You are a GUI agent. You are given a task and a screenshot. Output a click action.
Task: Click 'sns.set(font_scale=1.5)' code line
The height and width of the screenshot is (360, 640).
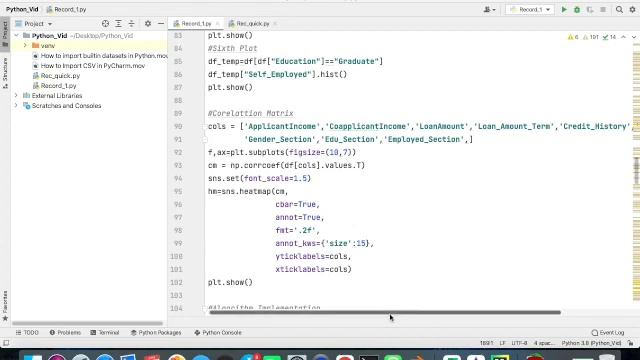(x=259, y=178)
